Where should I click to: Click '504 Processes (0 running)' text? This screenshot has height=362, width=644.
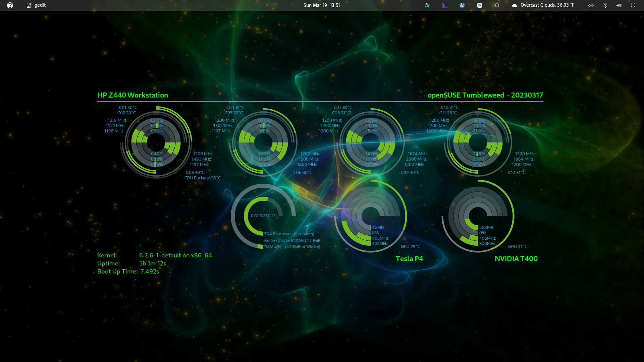pos(289,234)
